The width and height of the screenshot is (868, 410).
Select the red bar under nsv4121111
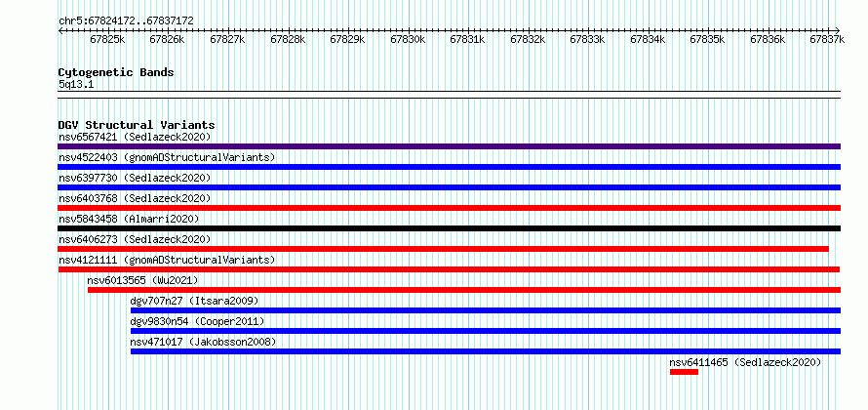click(x=449, y=269)
